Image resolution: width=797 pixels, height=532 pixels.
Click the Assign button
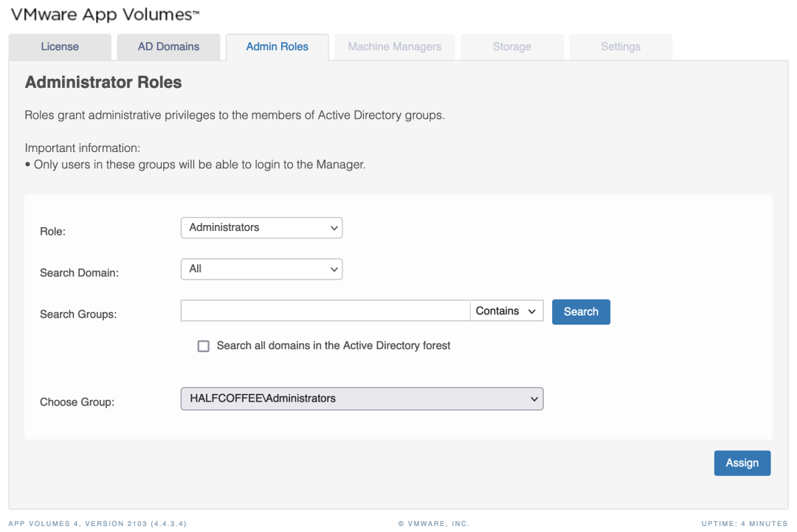[742, 463]
